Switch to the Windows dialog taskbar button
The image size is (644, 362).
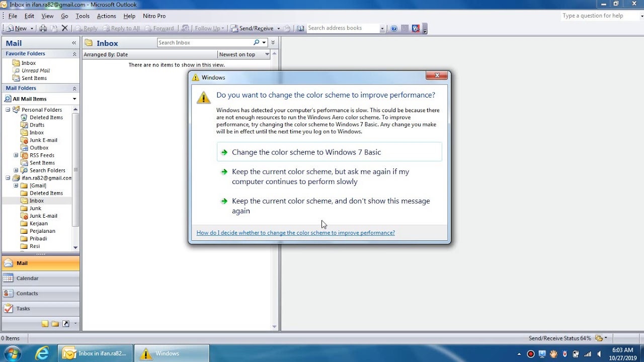tap(172, 353)
